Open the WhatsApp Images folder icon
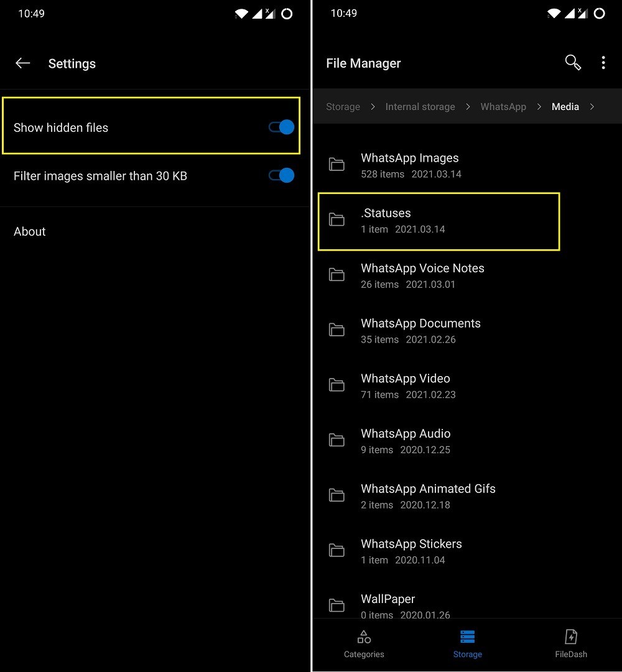The height and width of the screenshot is (672, 622). click(x=337, y=165)
